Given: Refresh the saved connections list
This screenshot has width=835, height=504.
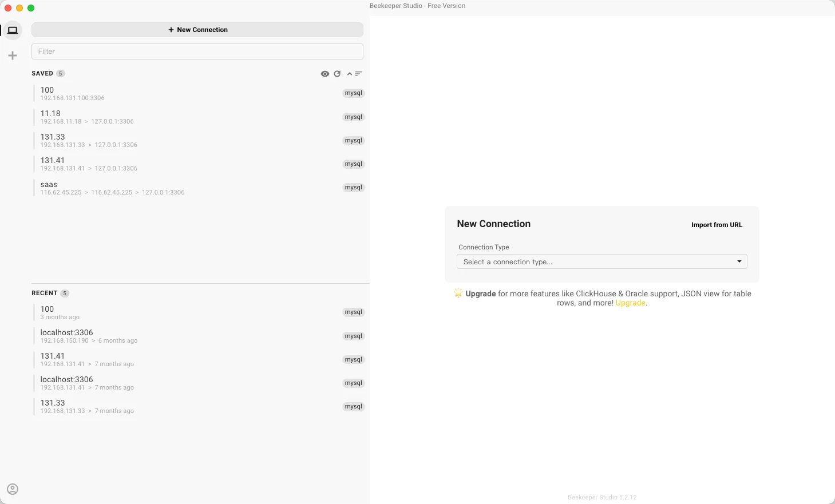Looking at the screenshot, I should (x=337, y=74).
